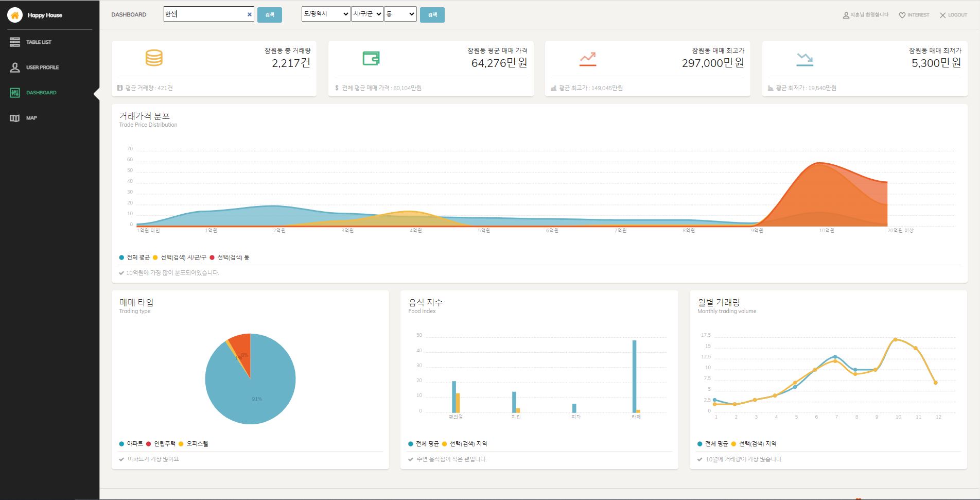This screenshot has height=500, width=980.
Task: Click the coin stack icon on 총 거래량 card
Action: 153,58
